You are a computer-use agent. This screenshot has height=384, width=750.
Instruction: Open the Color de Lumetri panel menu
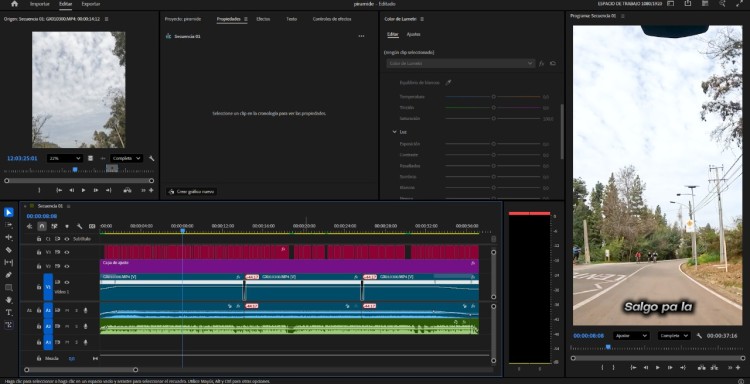(422, 19)
